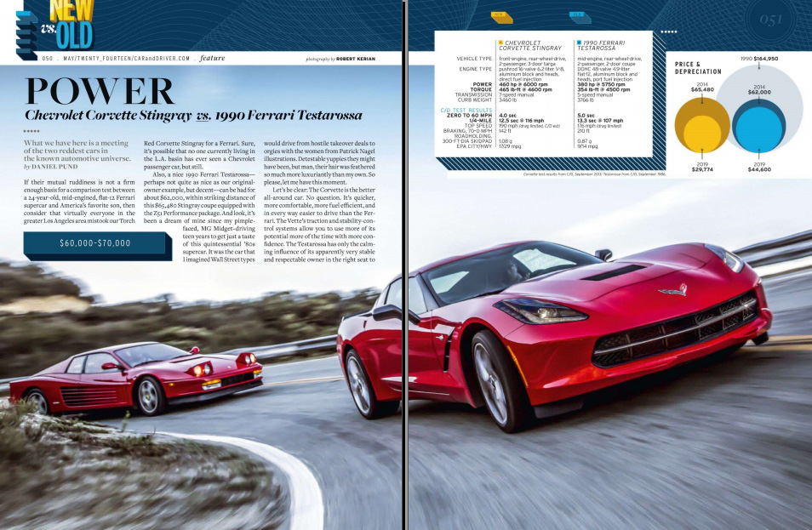
Task: Click the 'CURB WEIGHT' row label
Action: tap(475, 100)
